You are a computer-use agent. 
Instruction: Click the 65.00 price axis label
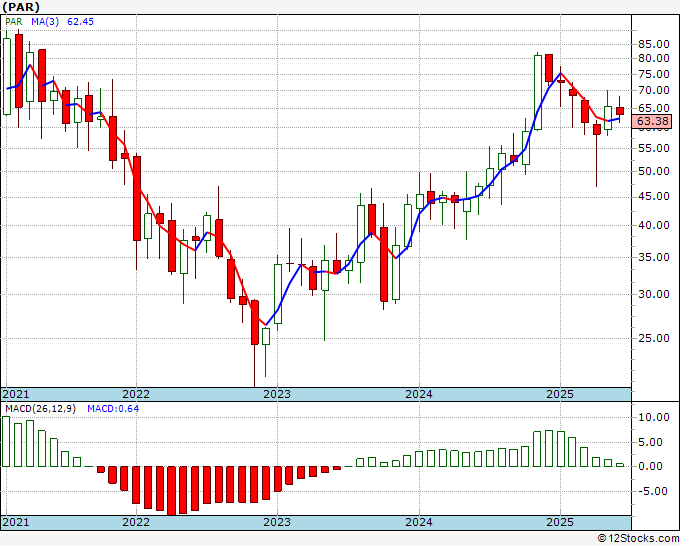coord(654,108)
